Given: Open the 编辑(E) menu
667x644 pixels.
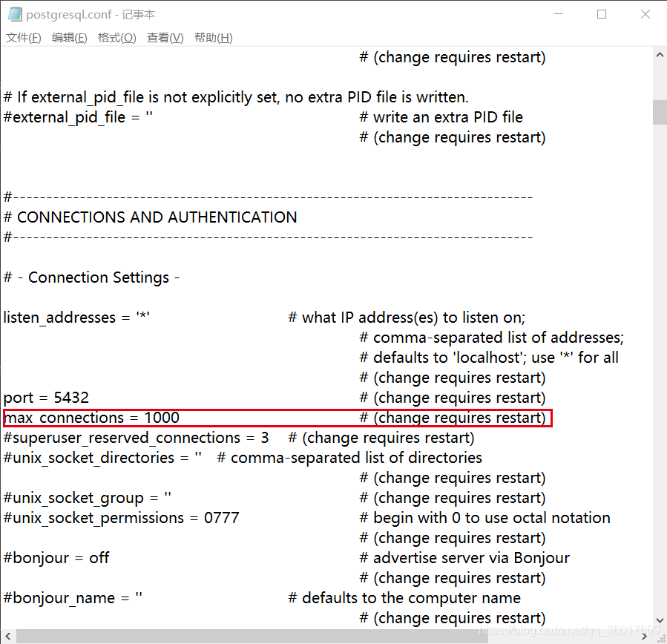Looking at the screenshot, I should click(69, 37).
